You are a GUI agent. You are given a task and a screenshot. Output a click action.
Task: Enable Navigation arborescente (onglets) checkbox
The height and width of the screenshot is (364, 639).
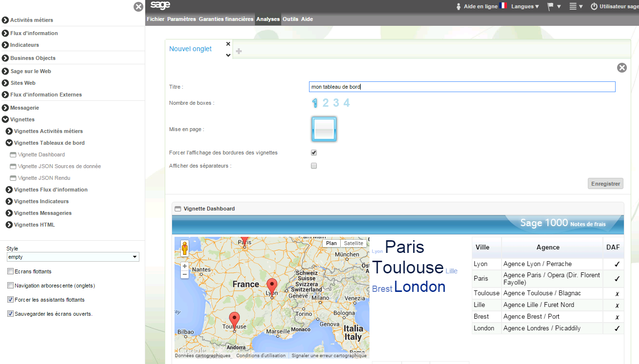[10, 286]
